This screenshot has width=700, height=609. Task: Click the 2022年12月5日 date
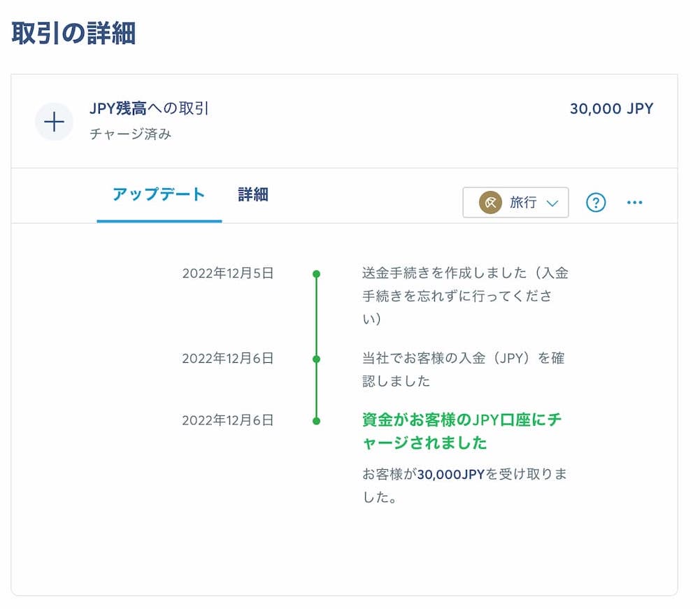(x=228, y=273)
